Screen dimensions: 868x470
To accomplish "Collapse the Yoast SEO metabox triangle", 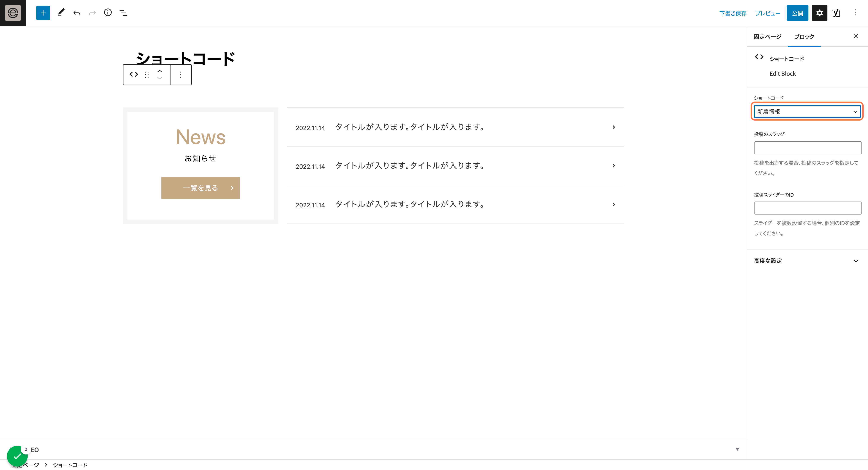I will pos(737,449).
